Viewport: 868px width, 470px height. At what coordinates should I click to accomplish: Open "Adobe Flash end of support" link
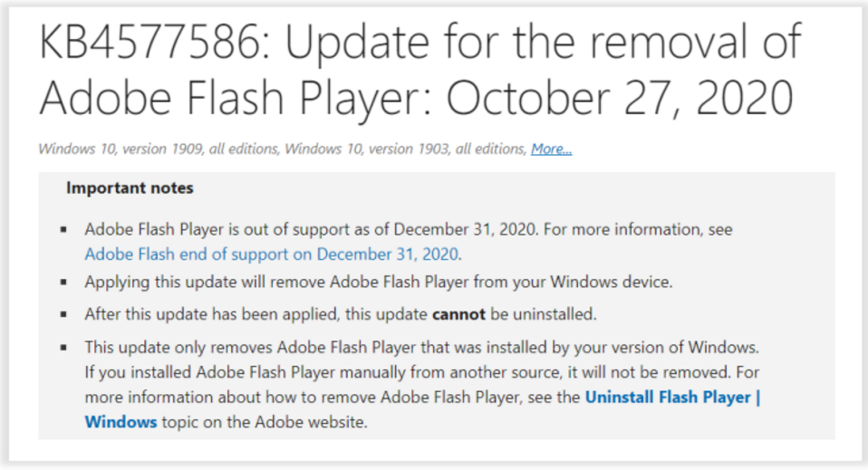(272, 254)
